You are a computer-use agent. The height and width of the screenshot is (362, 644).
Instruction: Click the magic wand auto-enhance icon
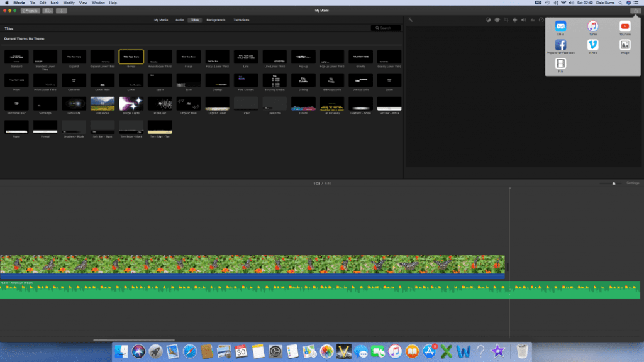tap(410, 19)
